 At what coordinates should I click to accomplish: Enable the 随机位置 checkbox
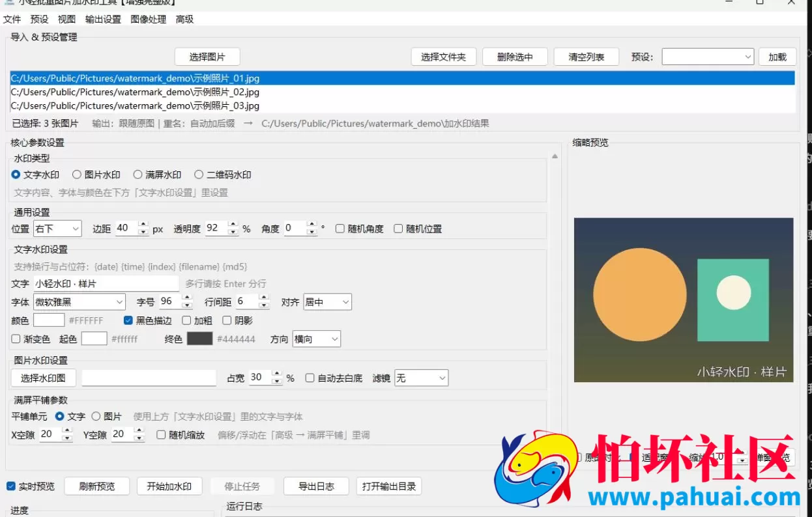418,229
